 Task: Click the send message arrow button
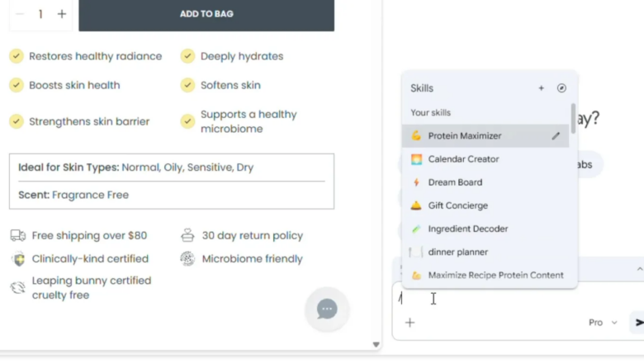(638, 323)
